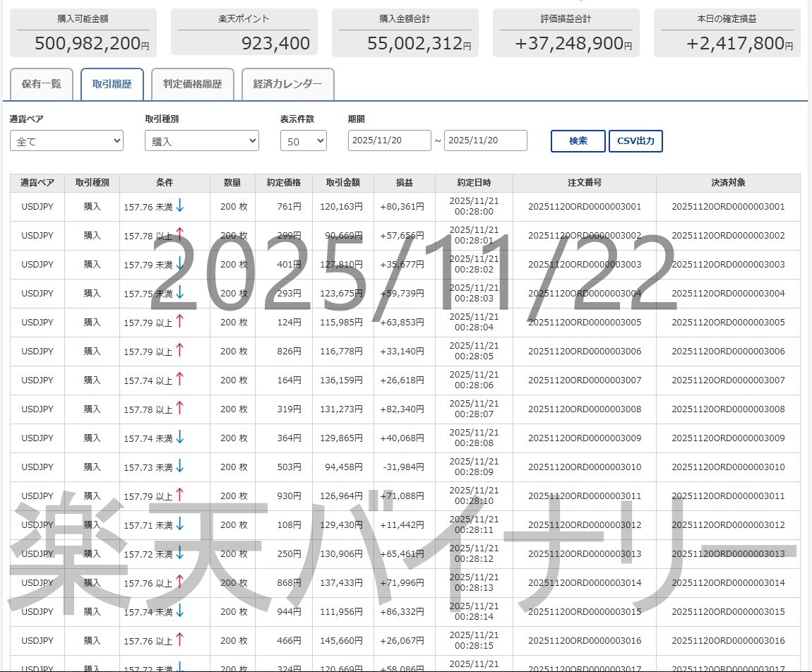The height and width of the screenshot is (672, 812).
Task: Click the blue down arrow beside 157.76 未満
Action: [x=179, y=205]
